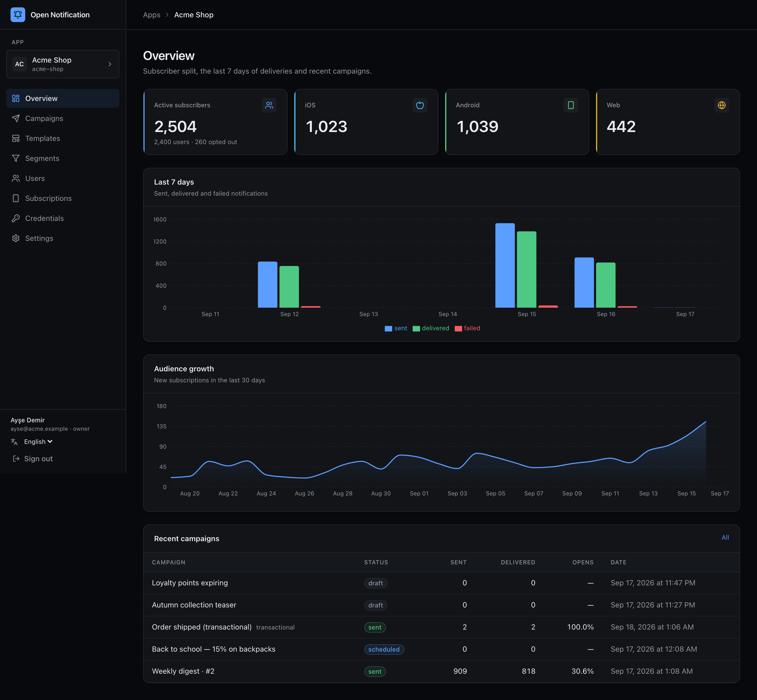Click the Android phone icon on card
Screen dimensions: 757x700
pyautogui.click(x=571, y=105)
